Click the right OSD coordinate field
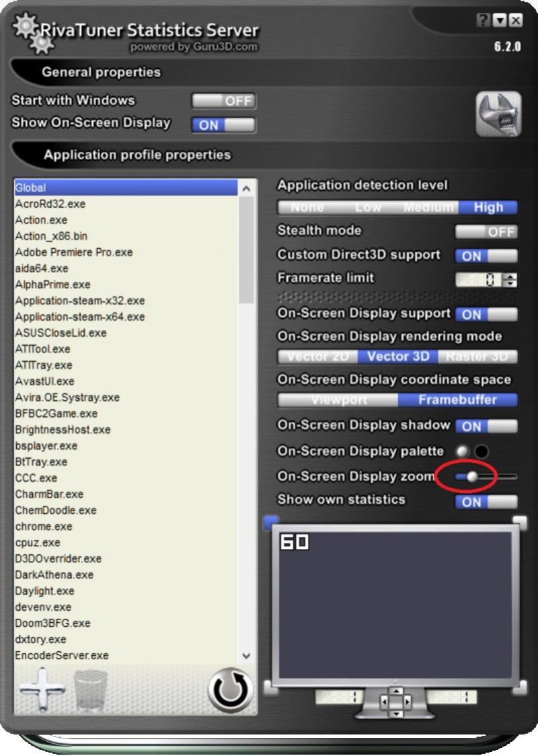The width and height of the screenshot is (538, 756). (451, 697)
